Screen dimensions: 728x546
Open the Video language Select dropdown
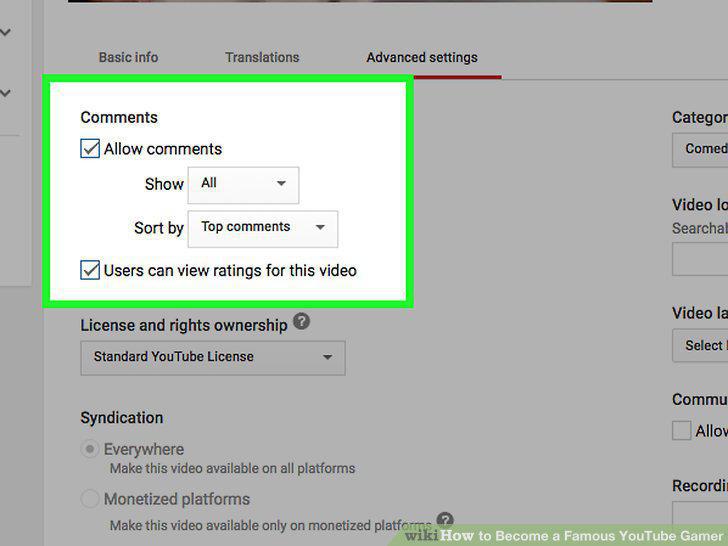click(700, 345)
